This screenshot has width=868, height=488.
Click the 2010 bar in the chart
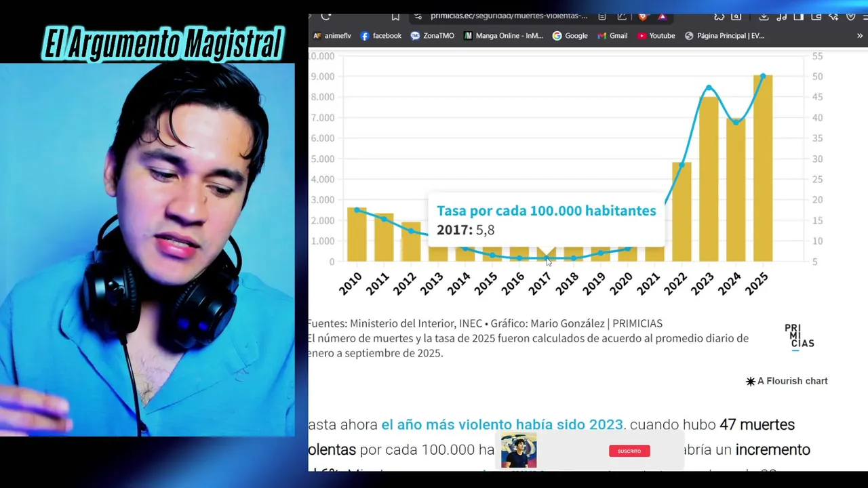[357, 235]
